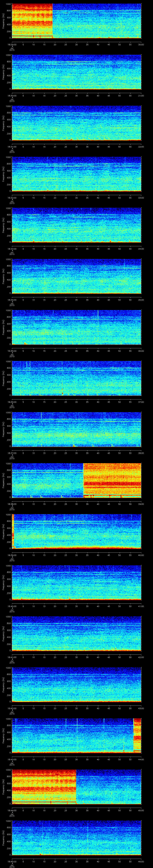Open the spectrogram plot starting at 18:32:00
This screenshot has height=868, width=153.
coord(76,174)
